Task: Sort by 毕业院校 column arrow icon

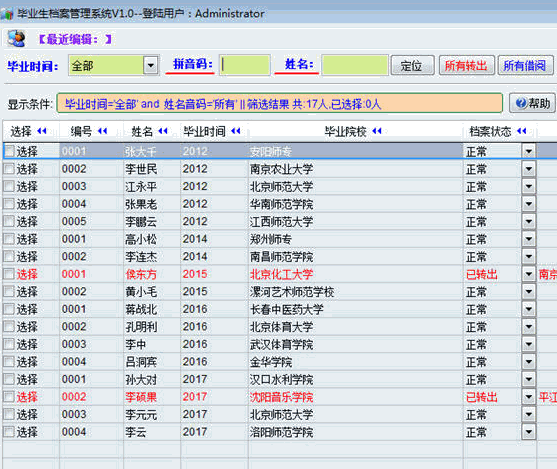Action: coord(377,131)
